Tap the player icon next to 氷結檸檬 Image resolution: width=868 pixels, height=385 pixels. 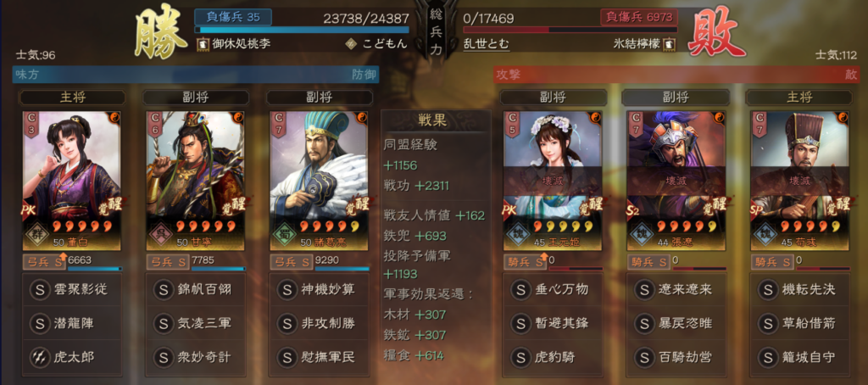(x=670, y=43)
